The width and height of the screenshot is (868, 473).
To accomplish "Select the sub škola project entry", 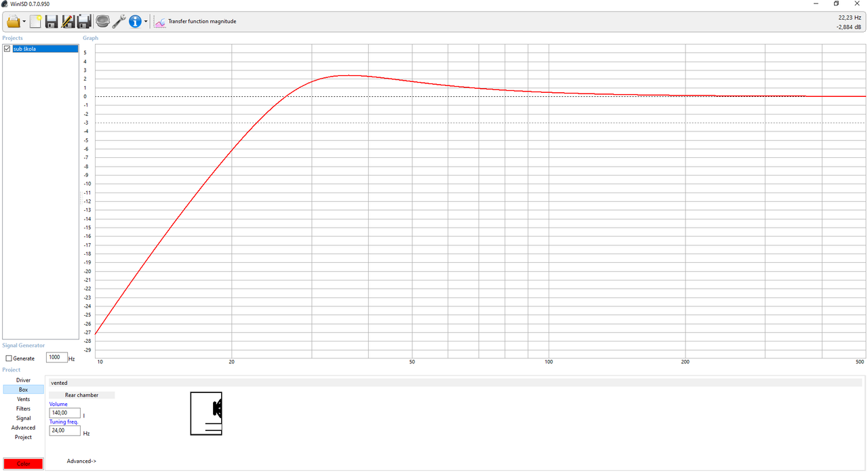I will [45, 49].
